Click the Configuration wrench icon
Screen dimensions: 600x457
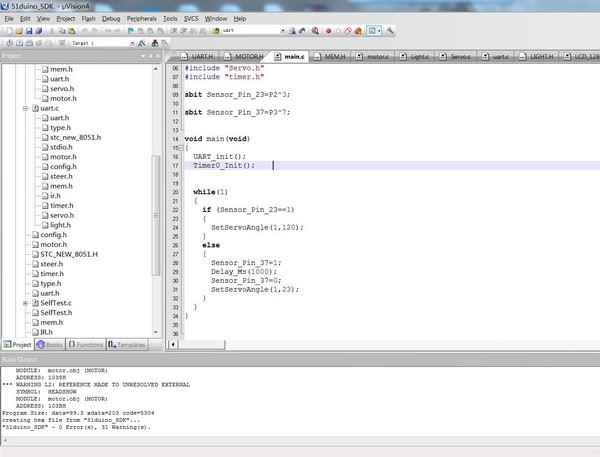391,31
